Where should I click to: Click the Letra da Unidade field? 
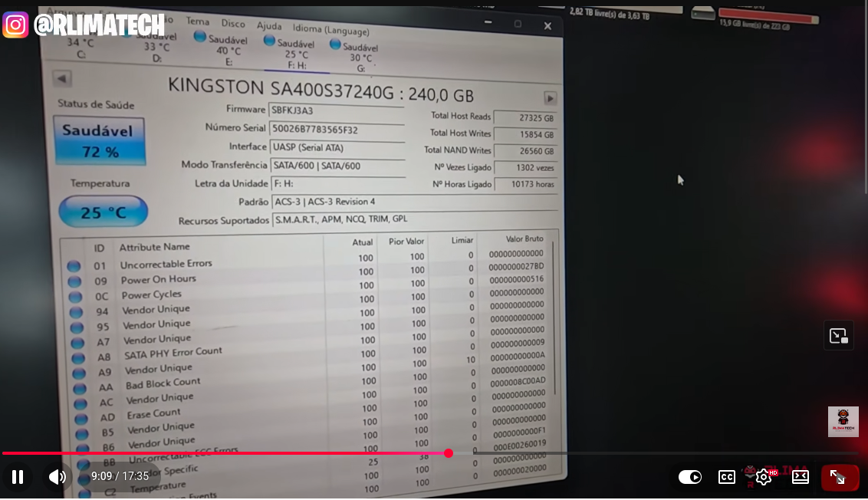tap(338, 184)
